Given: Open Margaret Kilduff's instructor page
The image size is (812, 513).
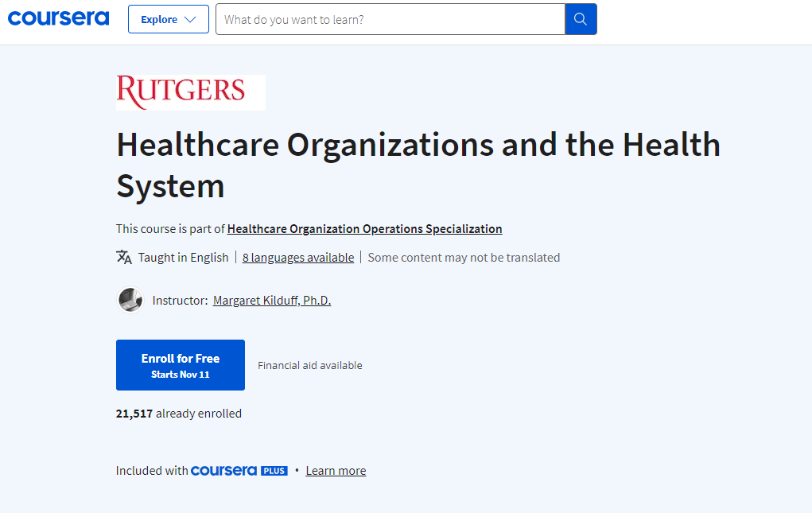Looking at the screenshot, I should point(271,300).
